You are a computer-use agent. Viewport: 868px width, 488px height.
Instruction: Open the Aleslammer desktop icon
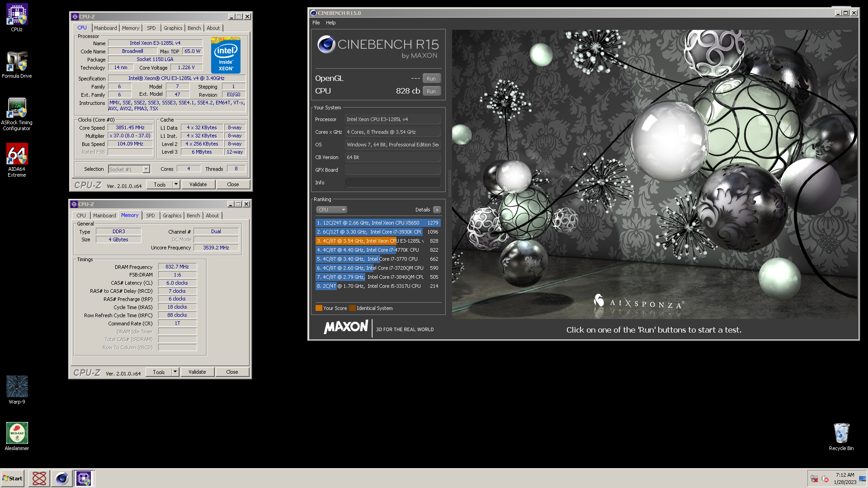[x=17, y=436]
